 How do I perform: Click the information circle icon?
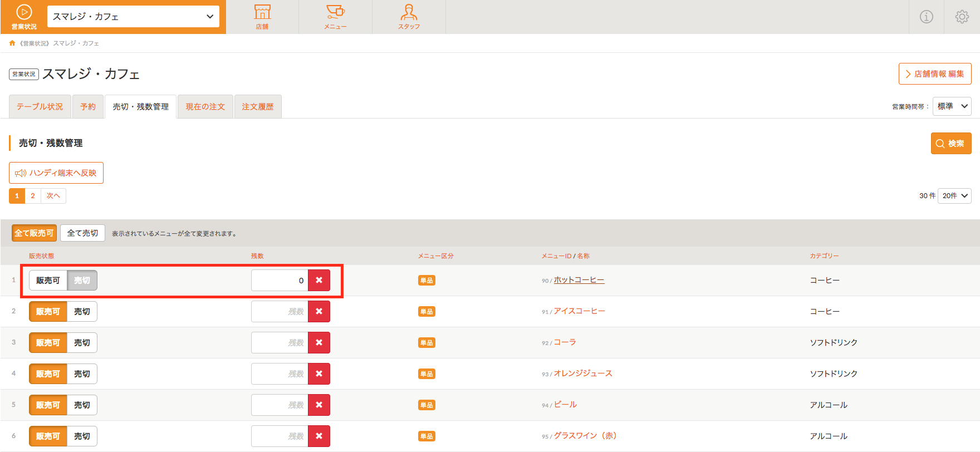click(x=927, y=17)
